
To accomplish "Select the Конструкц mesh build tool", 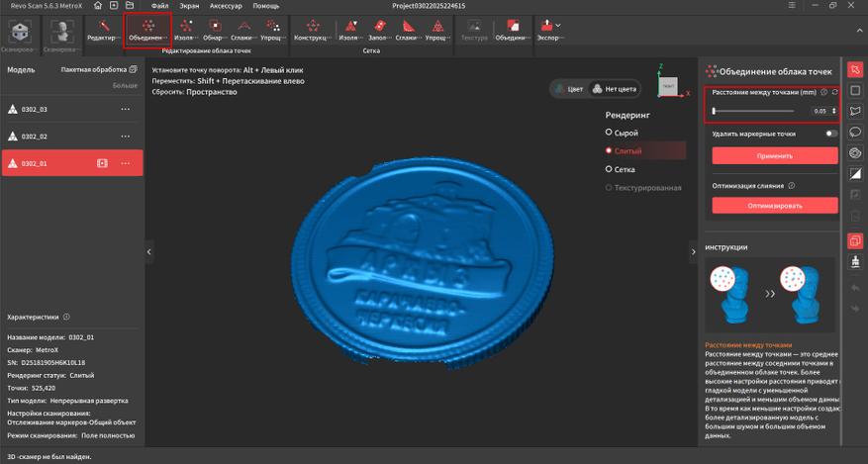I will tap(313, 31).
